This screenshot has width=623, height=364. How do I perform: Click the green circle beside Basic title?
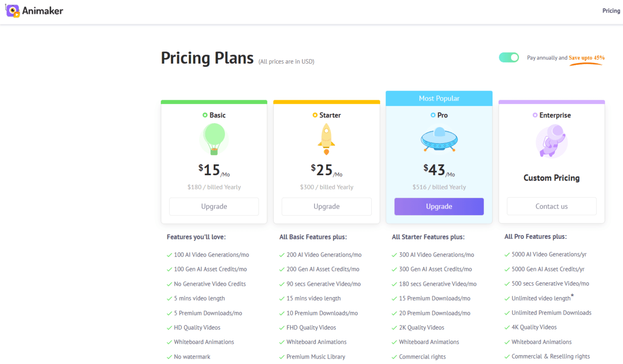[x=205, y=115]
